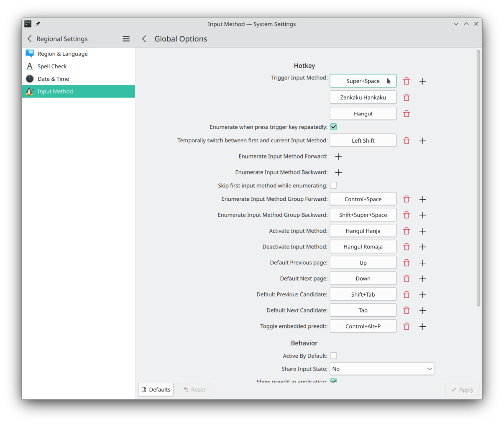Remove the Hangul trigger key entry
This screenshot has height=425, width=504.
(x=407, y=114)
